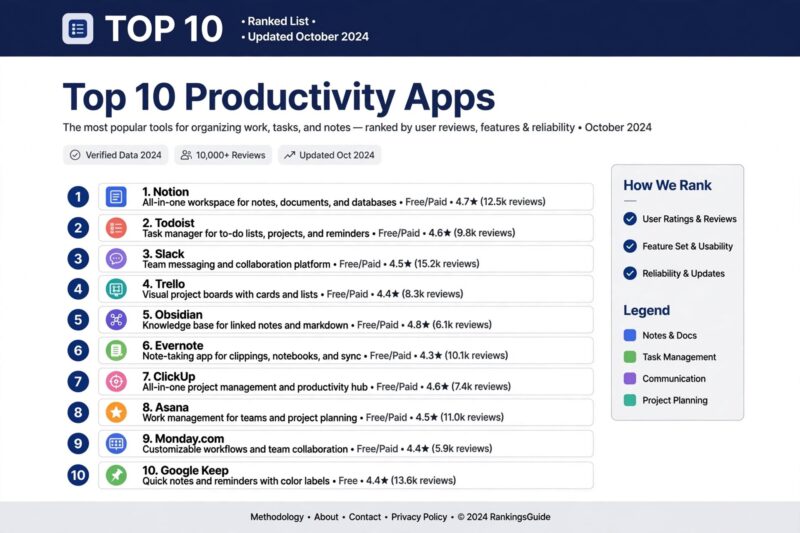Open the Privacy Policy footer link

tap(419, 517)
